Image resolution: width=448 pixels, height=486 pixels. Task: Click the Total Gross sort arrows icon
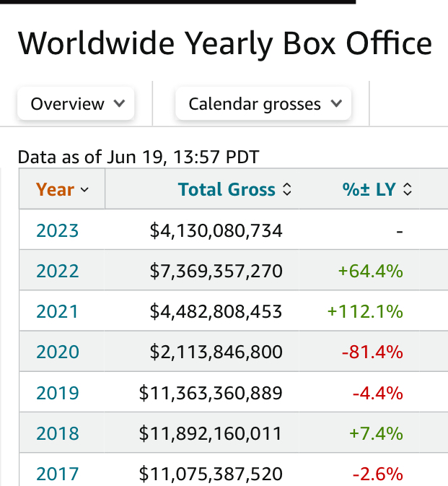coord(287,190)
